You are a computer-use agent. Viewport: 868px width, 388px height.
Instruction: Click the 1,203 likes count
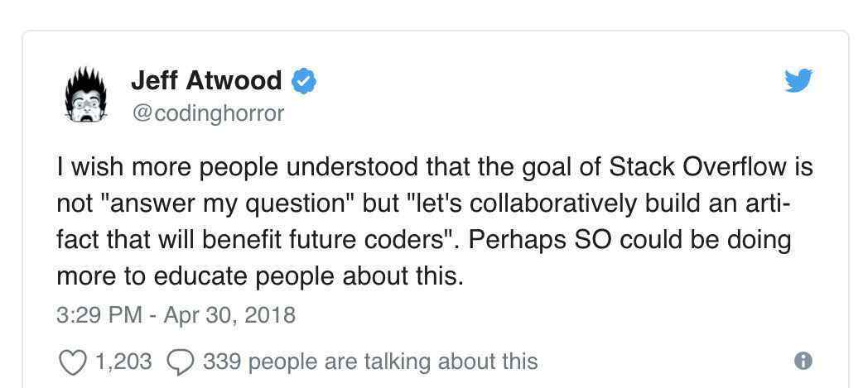pyautogui.click(x=123, y=362)
